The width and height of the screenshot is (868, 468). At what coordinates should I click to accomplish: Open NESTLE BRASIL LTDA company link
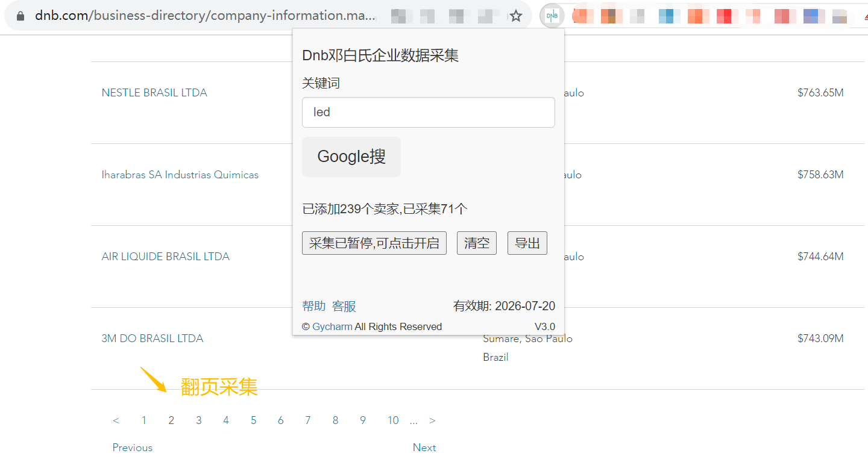(154, 93)
